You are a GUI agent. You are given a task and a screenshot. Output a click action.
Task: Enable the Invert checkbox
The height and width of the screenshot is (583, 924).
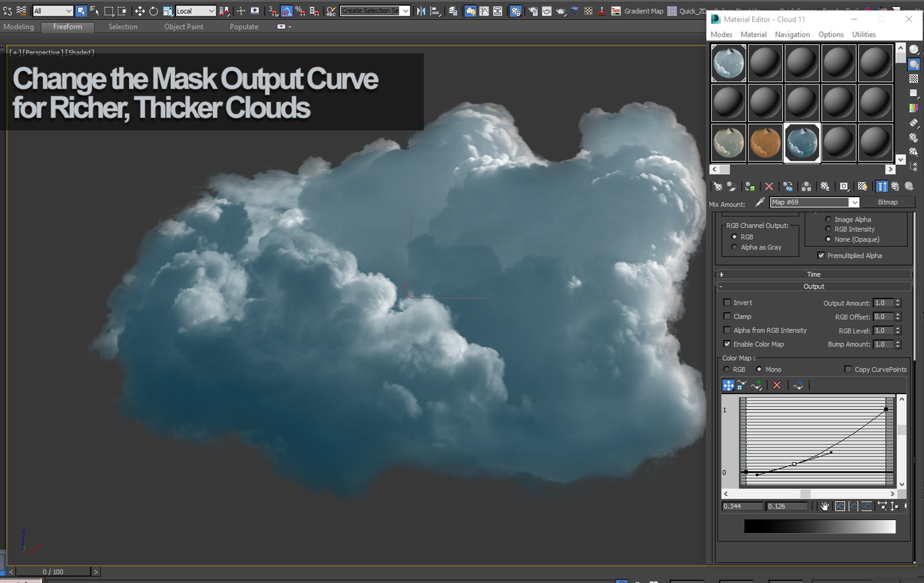(727, 302)
